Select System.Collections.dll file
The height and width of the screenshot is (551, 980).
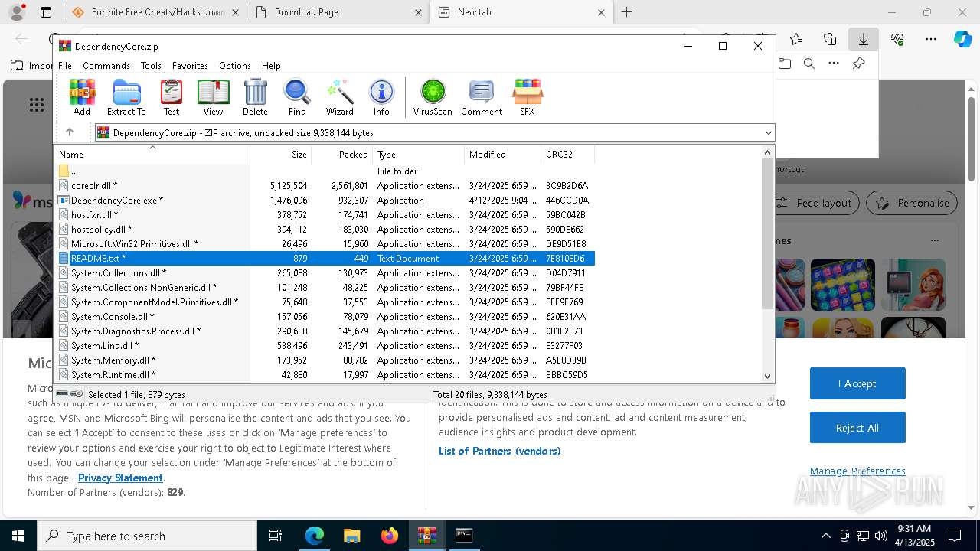tap(325, 272)
